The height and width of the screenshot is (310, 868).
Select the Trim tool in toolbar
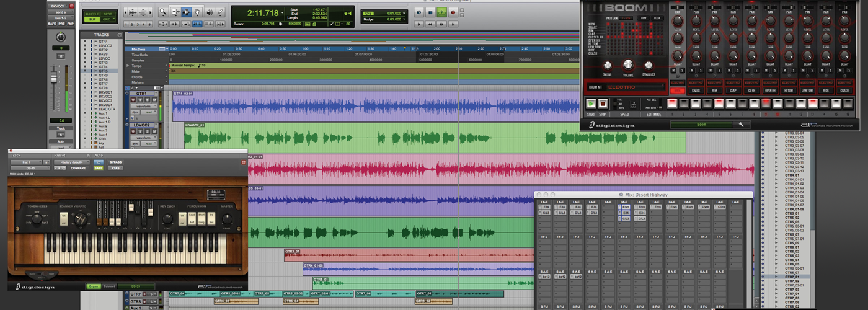point(174,12)
